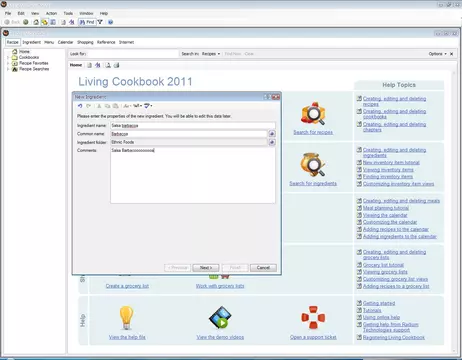
Task: Open the Options dropdown in search bar
Action: point(437,54)
